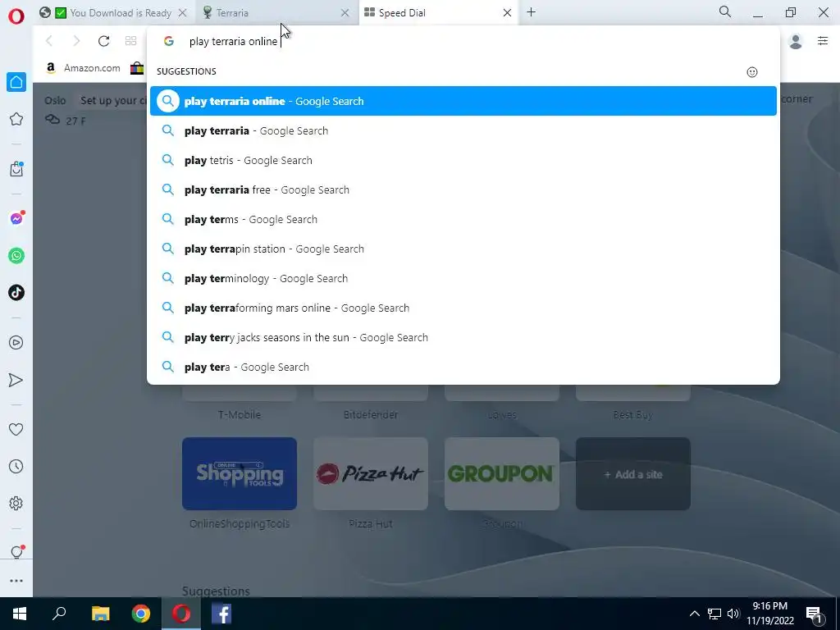The image size is (840, 630).
Task: Select suggestion play terry jacks seasons in the sun
Action: tap(463, 337)
